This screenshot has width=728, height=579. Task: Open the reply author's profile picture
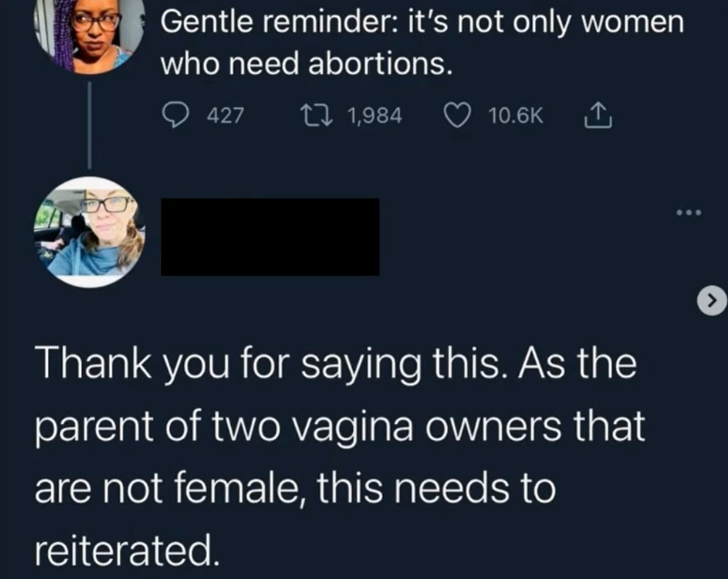pos(89,232)
